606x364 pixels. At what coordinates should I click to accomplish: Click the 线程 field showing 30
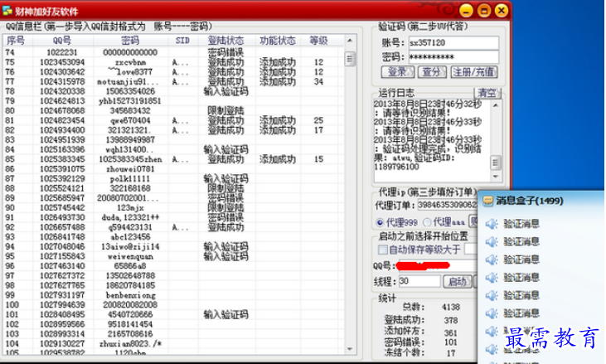click(x=419, y=281)
